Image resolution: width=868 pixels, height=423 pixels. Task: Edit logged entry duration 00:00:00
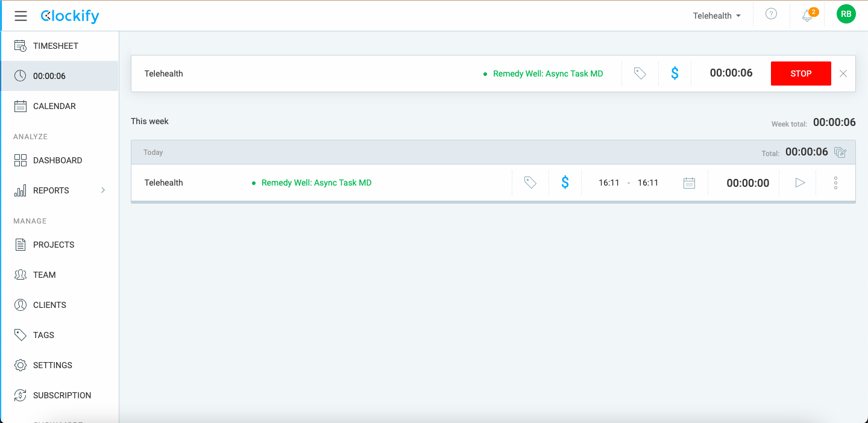(748, 183)
